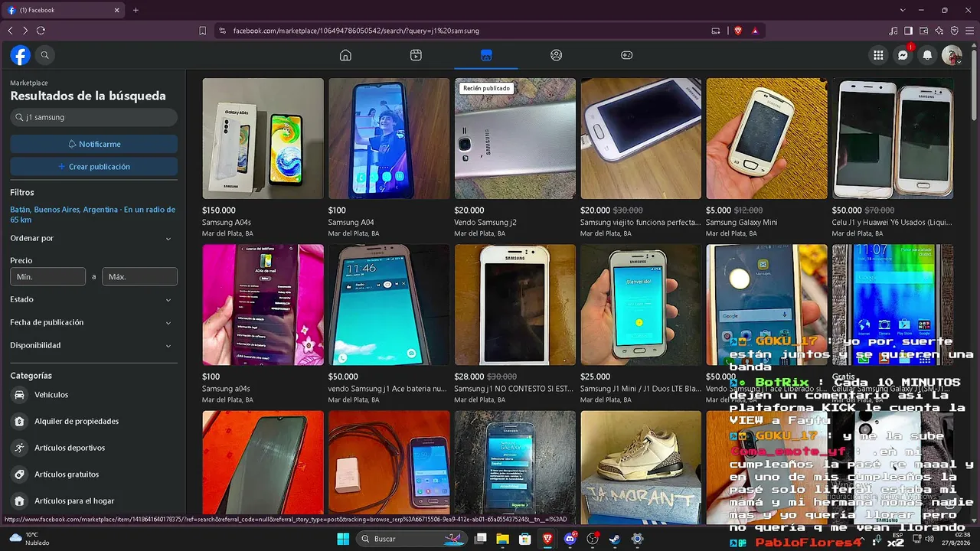
Task: Open the Artículos gratuitos category
Action: coord(93,474)
